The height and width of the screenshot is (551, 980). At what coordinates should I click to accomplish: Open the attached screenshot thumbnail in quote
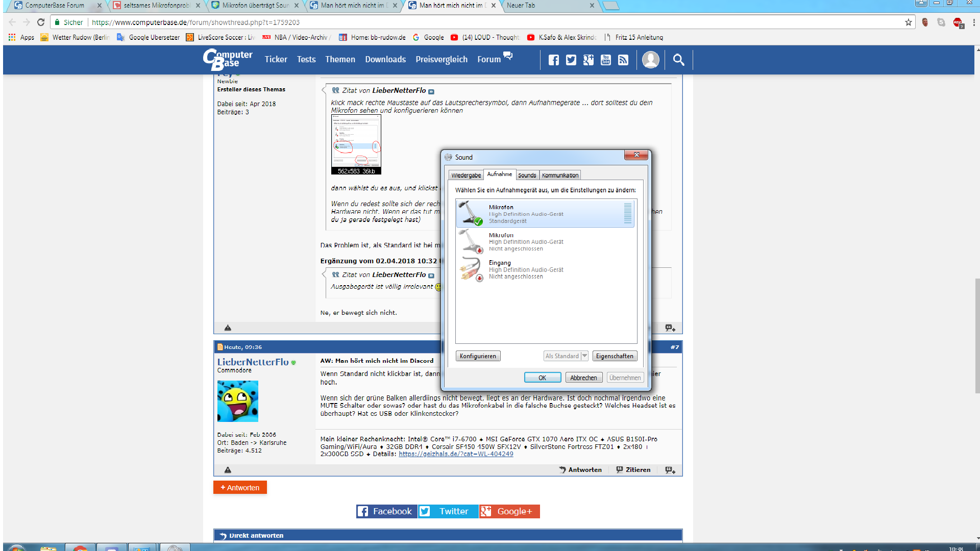click(x=356, y=144)
